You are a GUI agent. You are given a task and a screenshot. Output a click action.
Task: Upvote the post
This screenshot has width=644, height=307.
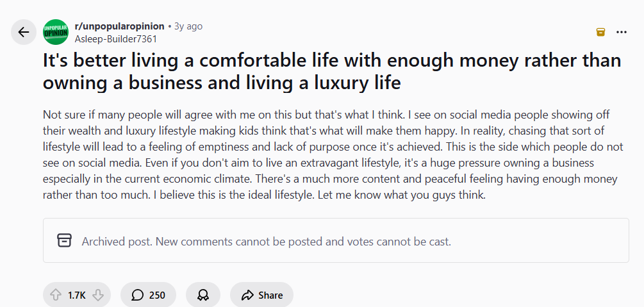click(56, 295)
